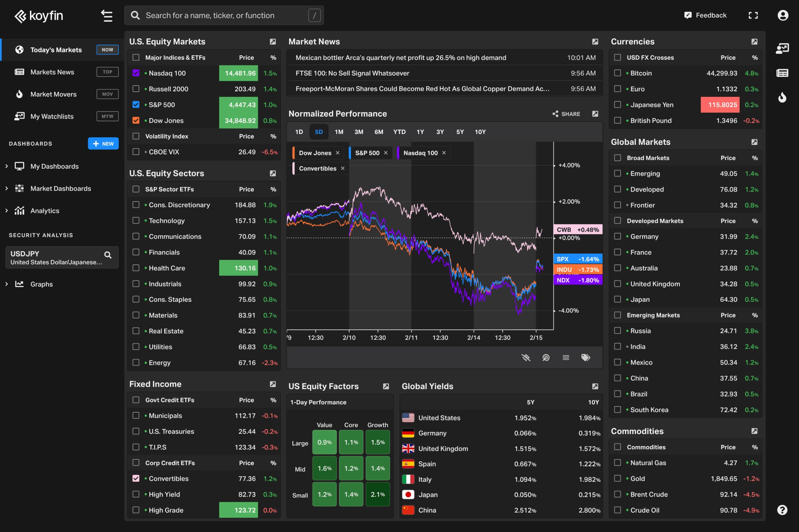
Task: Remove Nasdaq 100 series from chart
Action: 444,153
